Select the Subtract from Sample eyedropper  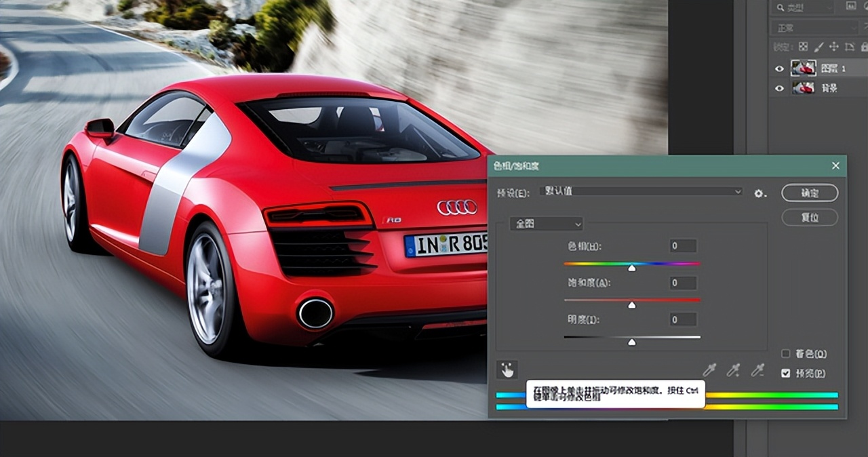click(757, 370)
